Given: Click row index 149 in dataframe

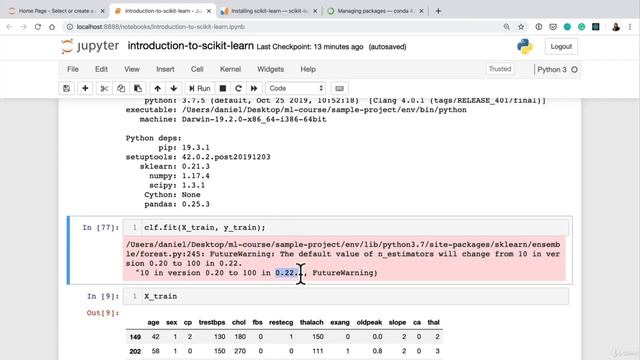Looking at the screenshot, I should pyautogui.click(x=135, y=337).
